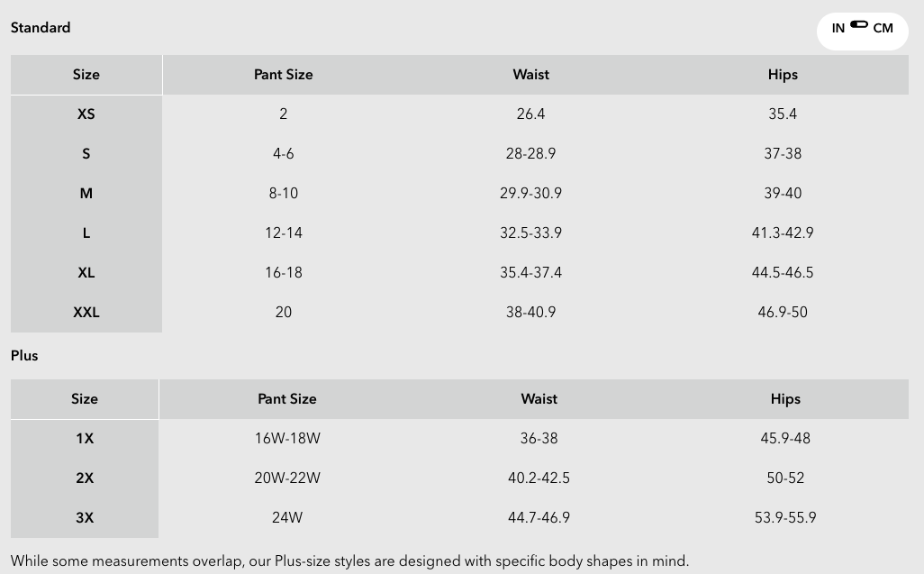Click the CM unit label
This screenshot has height=574, width=924.
pos(883,28)
